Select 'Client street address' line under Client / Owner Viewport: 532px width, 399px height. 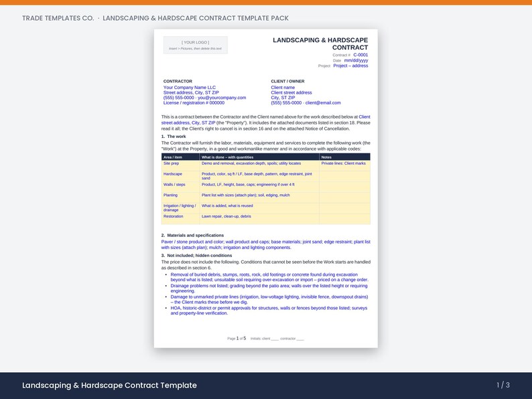(291, 92)
